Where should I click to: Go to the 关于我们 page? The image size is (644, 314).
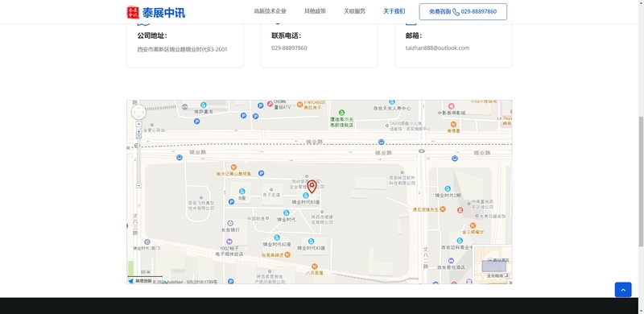point(394,11)
